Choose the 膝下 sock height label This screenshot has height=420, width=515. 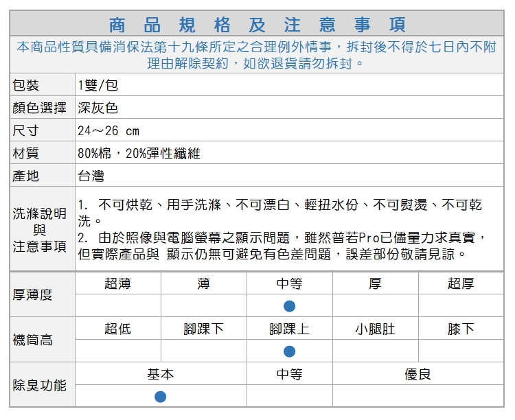[x=461, y=329]
